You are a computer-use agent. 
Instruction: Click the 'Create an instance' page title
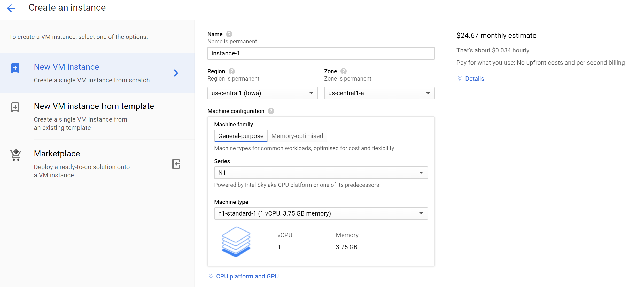[67, 8]
